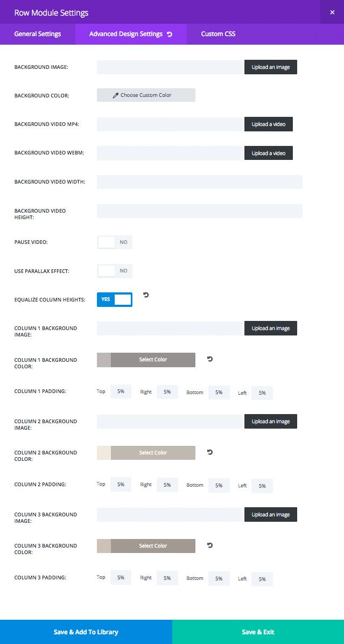Open Choose Custom Color picker for background
This screenshot has width=344, height=644.
point(146,95)
